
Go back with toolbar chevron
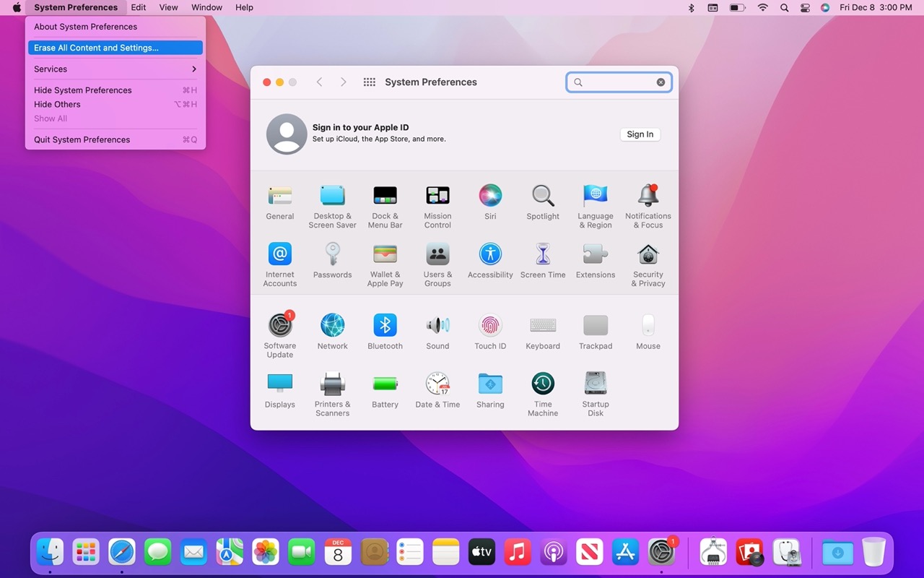point(319,82)
